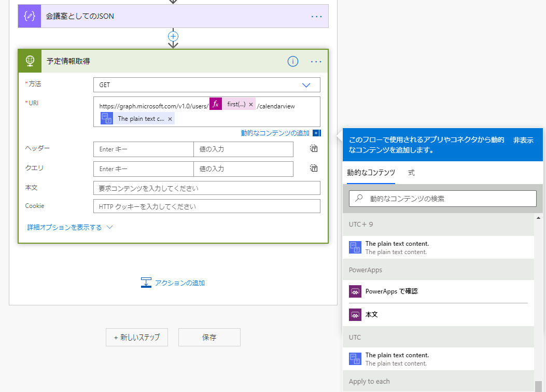Click the JSON parse icon on 会議室としてのJSON
The height and width of the screenshot is (392, 546).
click(29, 16)
